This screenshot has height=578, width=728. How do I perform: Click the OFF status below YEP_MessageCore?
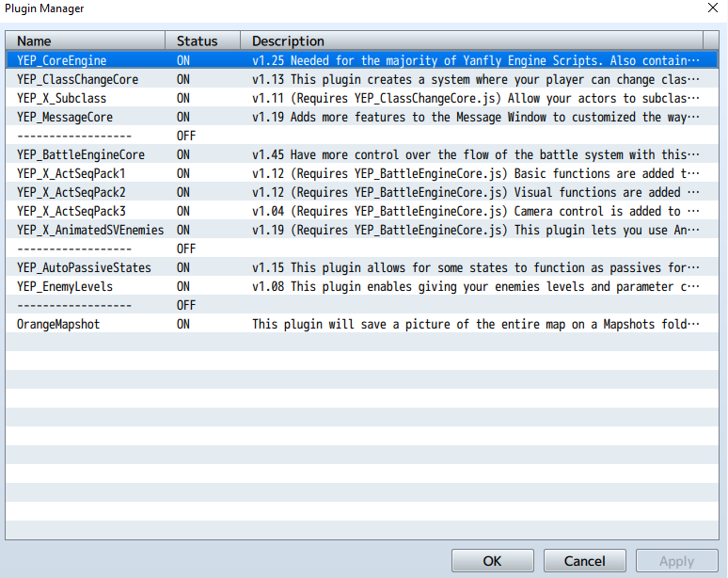pos(186,136)
